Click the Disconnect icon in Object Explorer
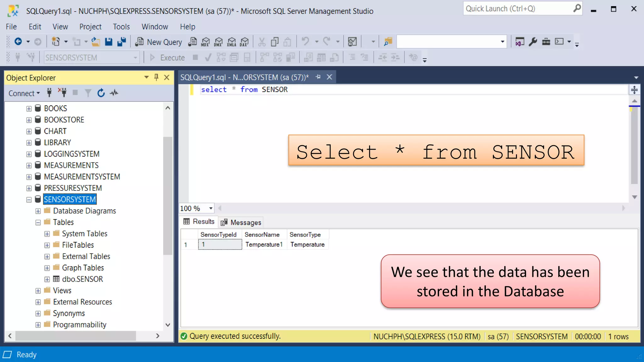Viewport: 644px width, 362px height. point(62,92)
